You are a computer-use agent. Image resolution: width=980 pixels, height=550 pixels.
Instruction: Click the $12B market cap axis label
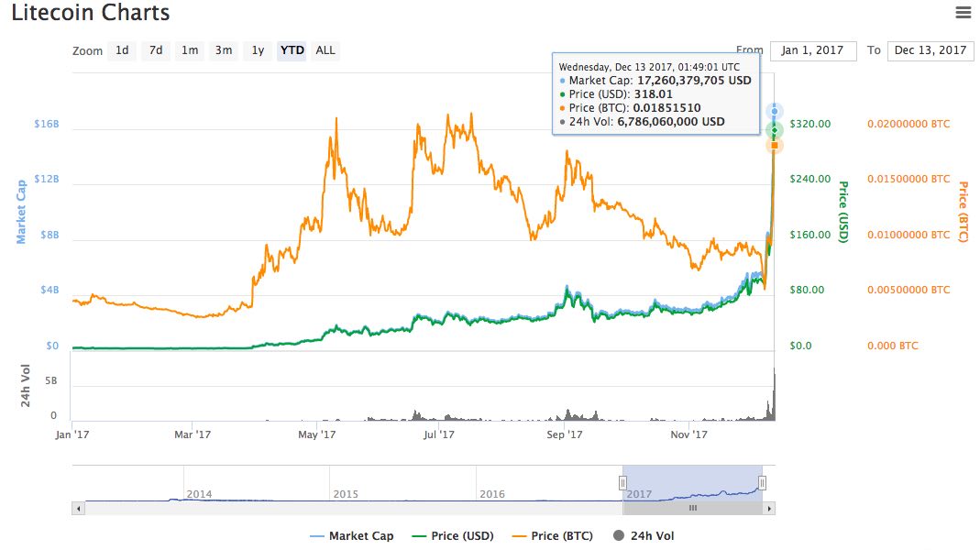tap(47, 179)
